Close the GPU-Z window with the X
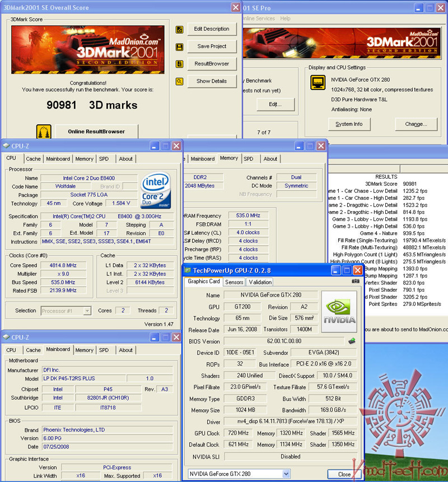 click(358, 270)
